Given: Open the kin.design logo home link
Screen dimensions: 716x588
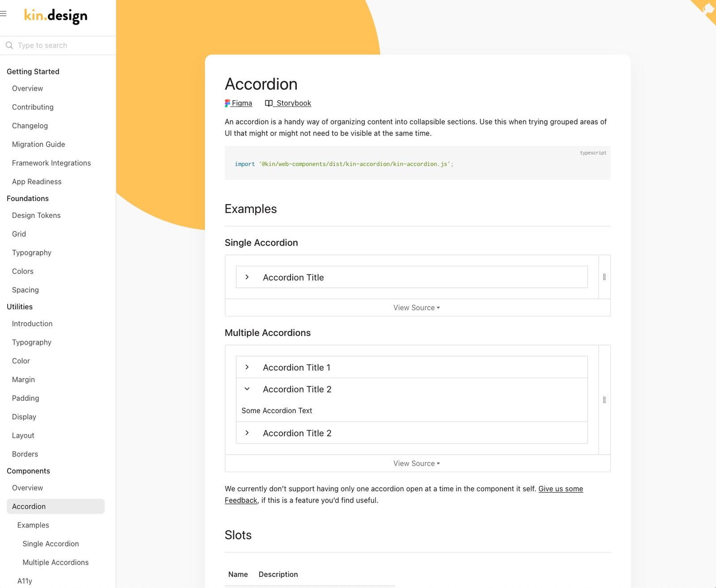Looking at the screenshot, I should 55,16.
